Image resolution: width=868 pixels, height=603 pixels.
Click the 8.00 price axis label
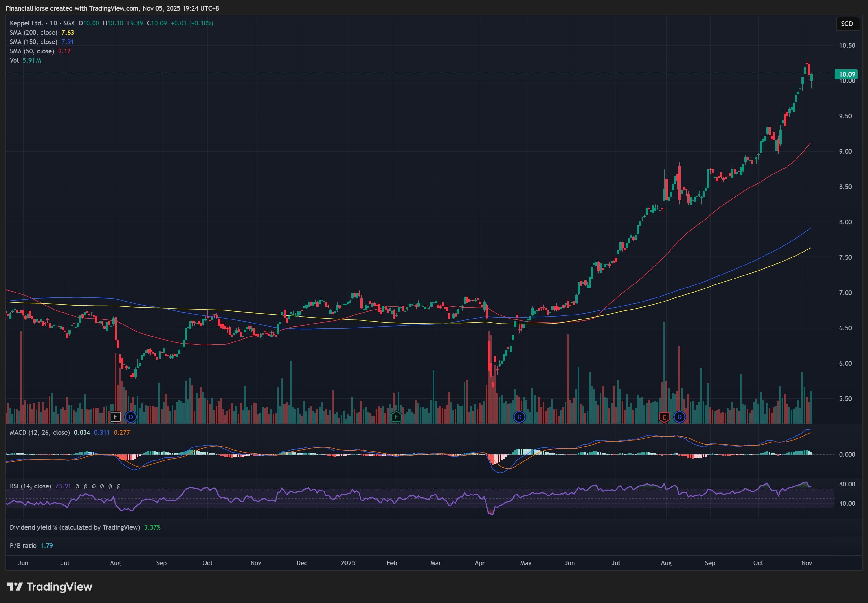[845, 222]
